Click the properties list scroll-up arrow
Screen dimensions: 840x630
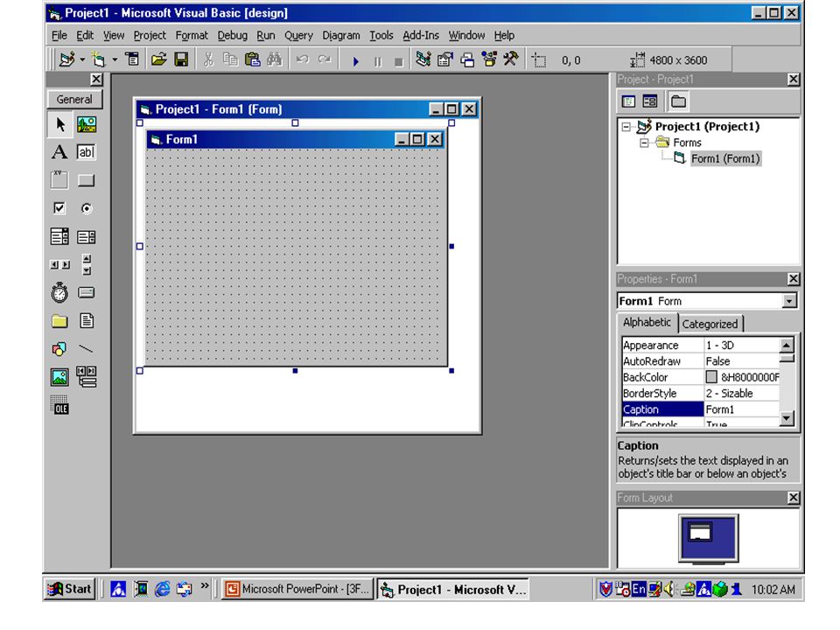(x=787, y=346)
